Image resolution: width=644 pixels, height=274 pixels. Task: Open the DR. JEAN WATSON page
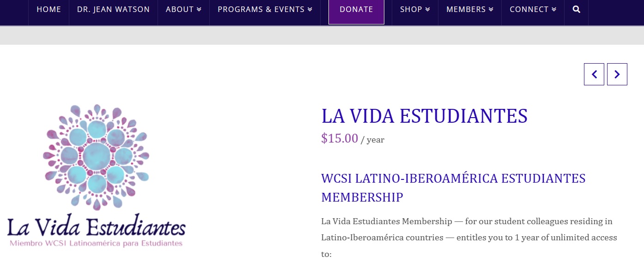(114, 9)
